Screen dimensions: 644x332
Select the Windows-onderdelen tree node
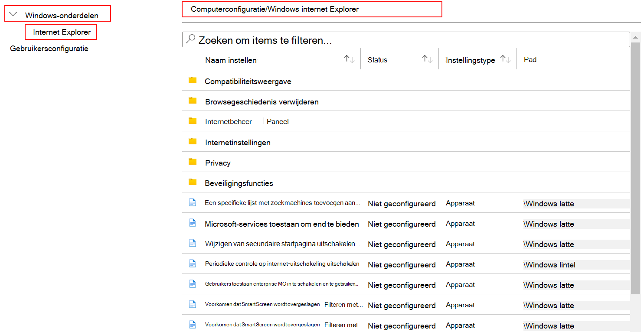pos(62,16)
